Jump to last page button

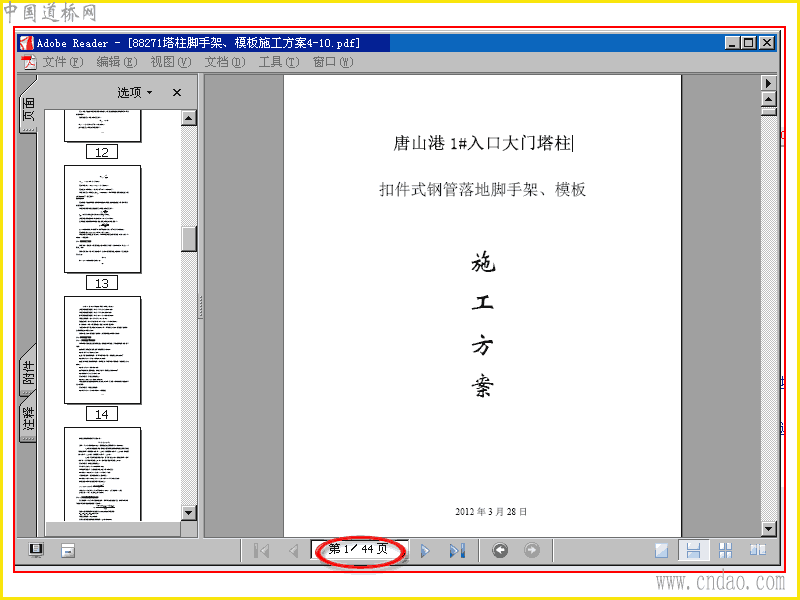(457, 551)
